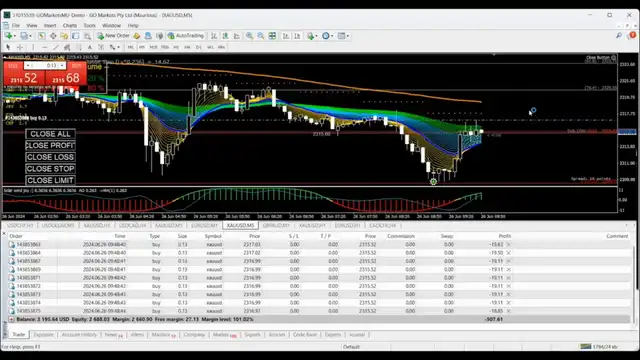Toggle the chart shift button

(297, 36)
